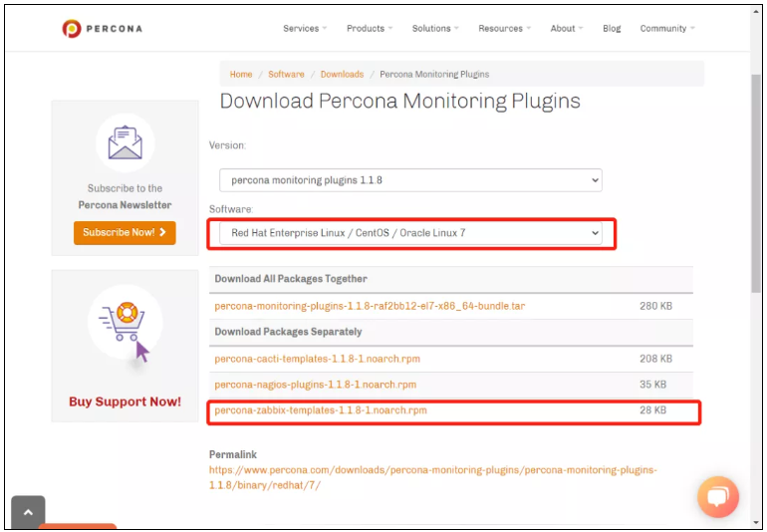
Task: Click the Buy Support Now! link
Action: pyautogui.click(x=125, y=401)
